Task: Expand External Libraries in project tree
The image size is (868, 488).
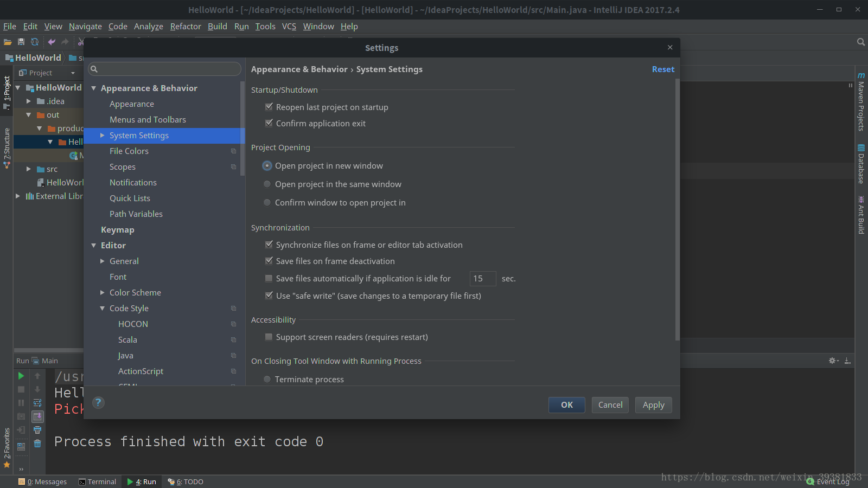Action: (18, 196)
